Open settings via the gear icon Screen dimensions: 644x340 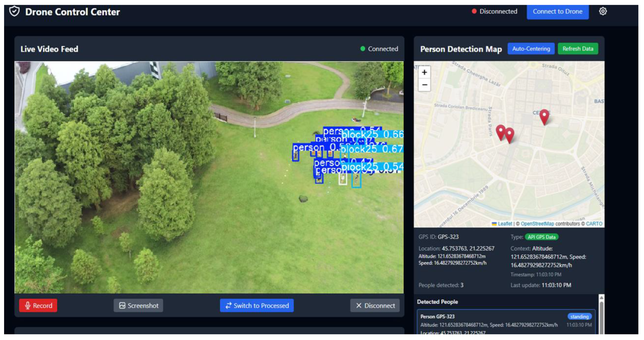pos(602,11)
